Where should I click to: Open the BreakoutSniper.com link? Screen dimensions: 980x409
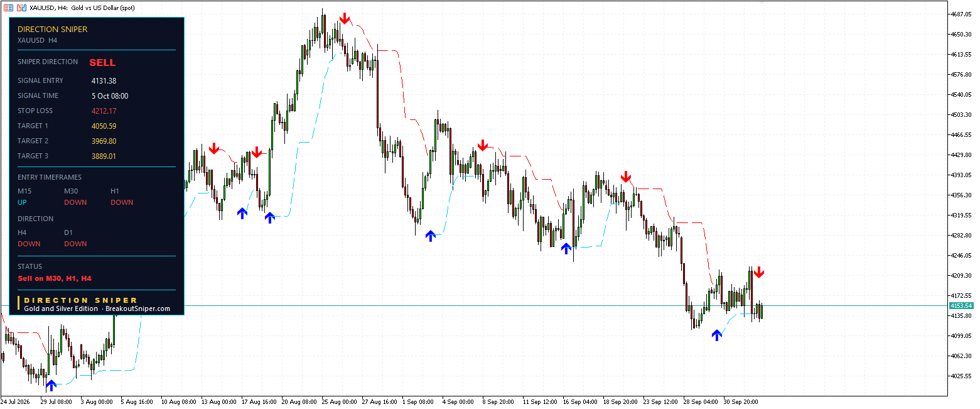(138, 308)
